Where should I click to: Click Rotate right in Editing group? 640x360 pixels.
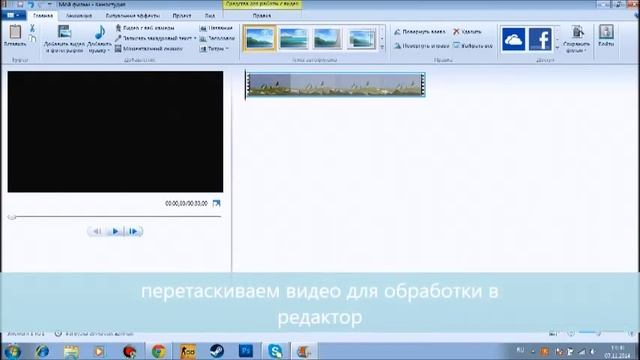pos(422,46)
